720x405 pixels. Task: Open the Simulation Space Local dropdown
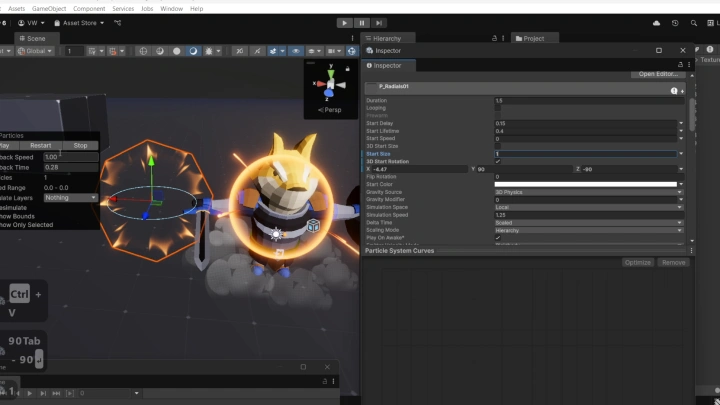tap(589, 208)
